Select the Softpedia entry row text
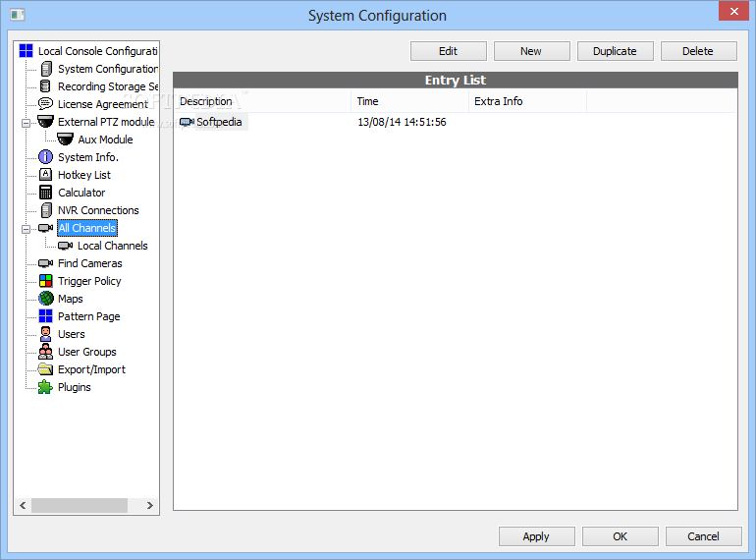This screenshot has height=560, width=756. click(219, 122)
